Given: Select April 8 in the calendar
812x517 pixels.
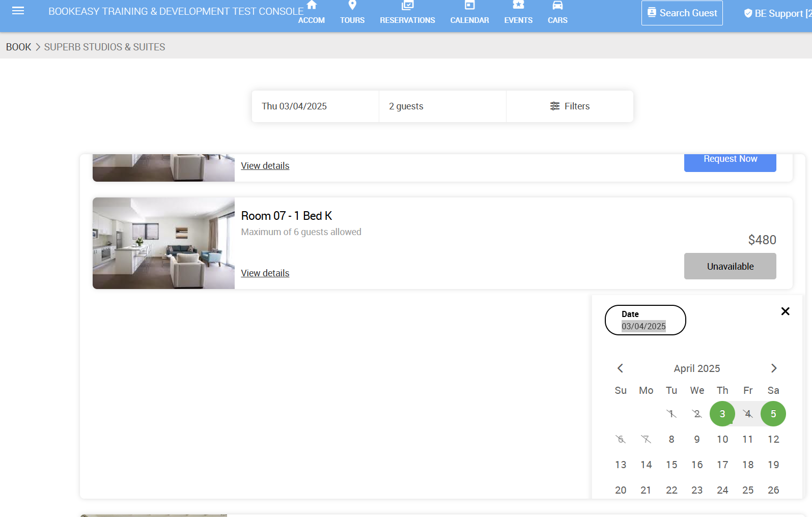Looking at the screenshot, I should (x=671, y=439).
